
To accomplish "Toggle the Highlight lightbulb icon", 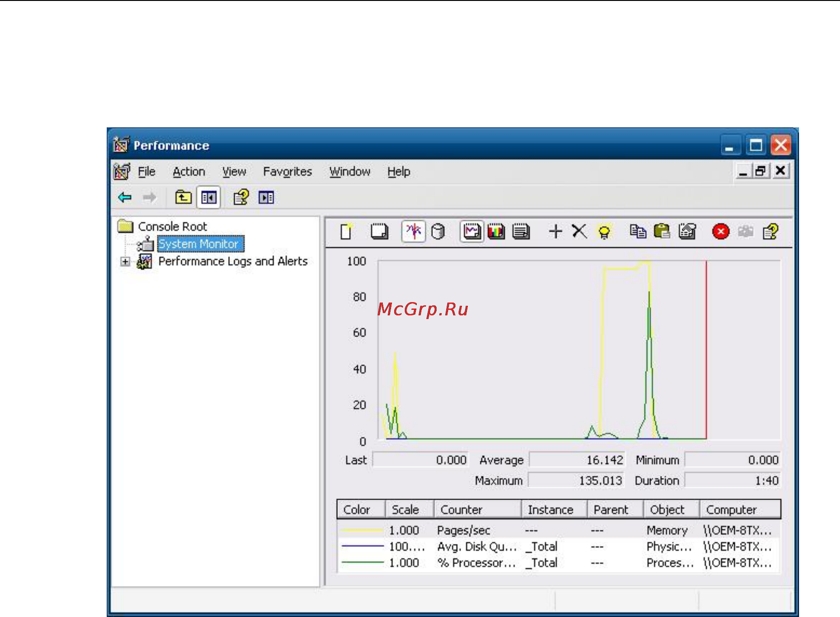I will [604, 231].
